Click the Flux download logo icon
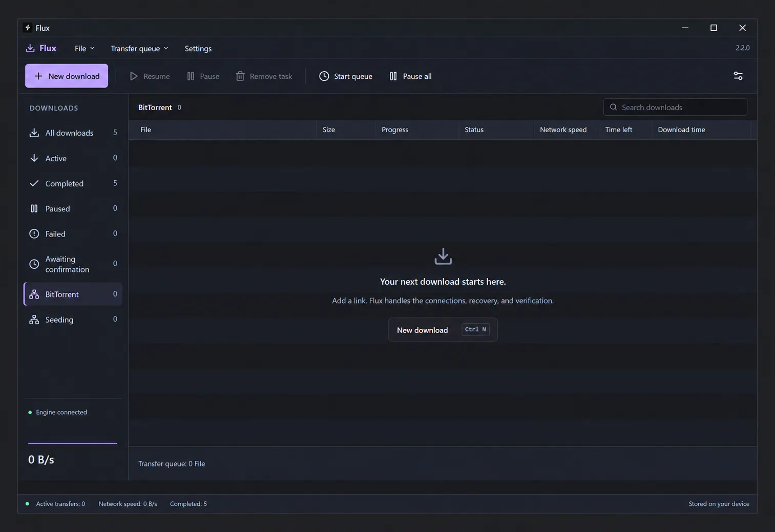 click(x=30, y=48)
